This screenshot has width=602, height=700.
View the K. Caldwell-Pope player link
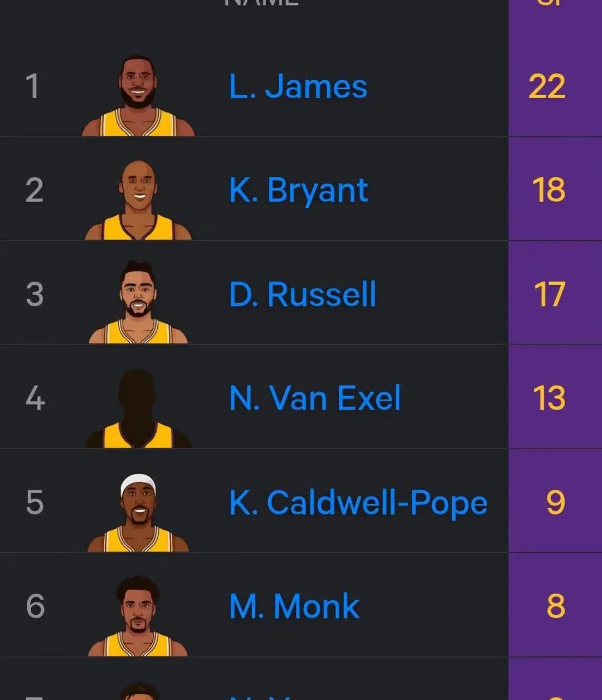[358, 502]
